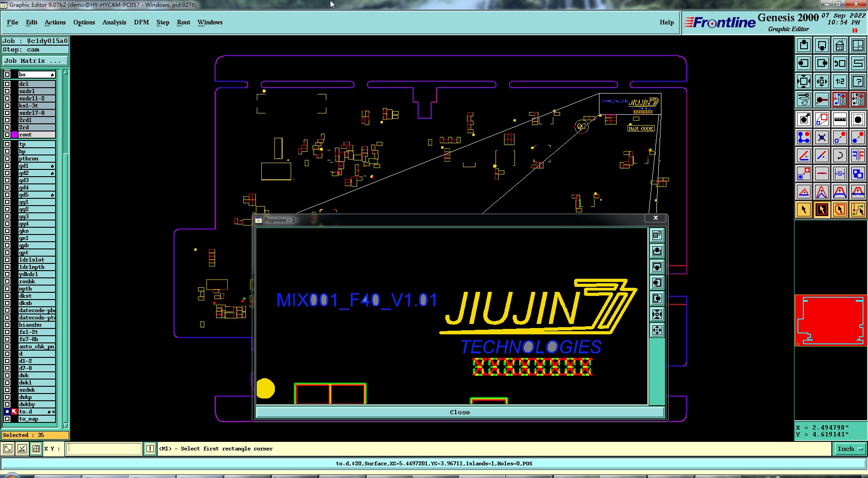
Task: Click the Popview Close button
Action: (x=460, y=412)
